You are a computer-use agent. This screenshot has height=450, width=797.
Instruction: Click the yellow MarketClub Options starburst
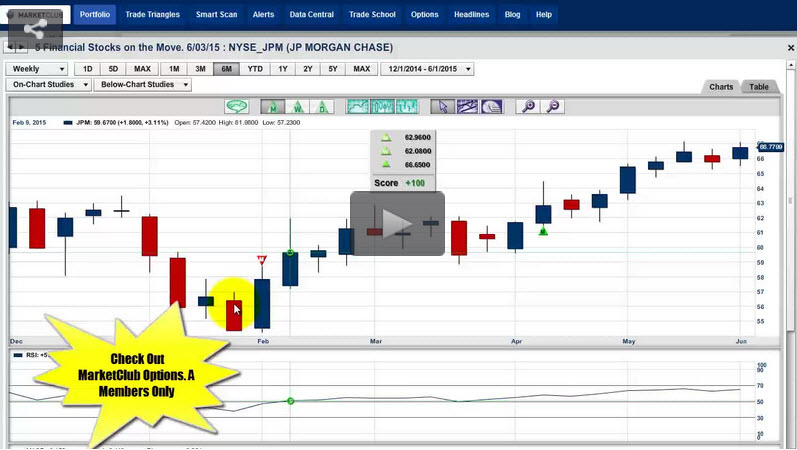pos(136,375)
